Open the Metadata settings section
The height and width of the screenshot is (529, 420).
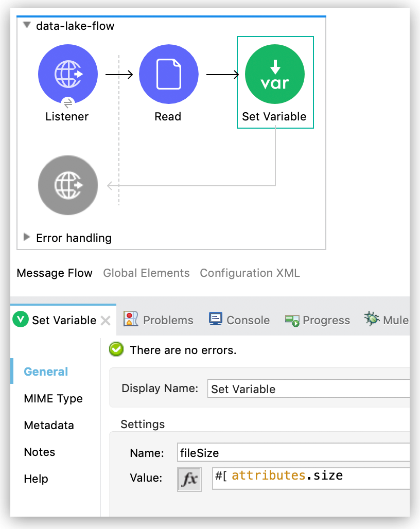point(48,425)
